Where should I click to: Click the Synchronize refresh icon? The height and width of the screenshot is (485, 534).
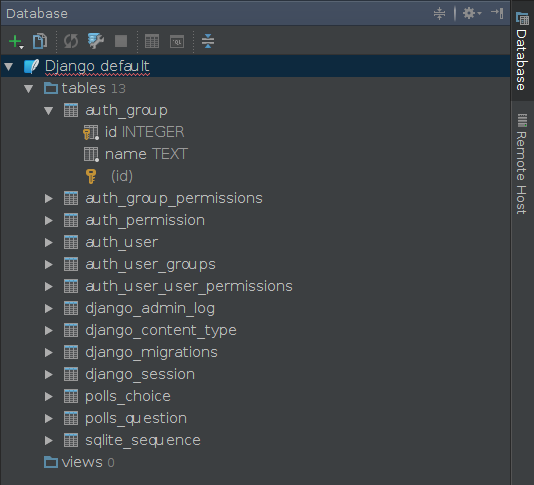click(71, 41)
